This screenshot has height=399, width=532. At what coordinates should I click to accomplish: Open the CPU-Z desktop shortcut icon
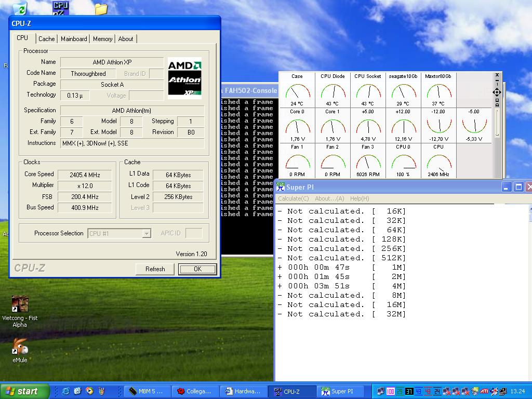tap(60, 8)
